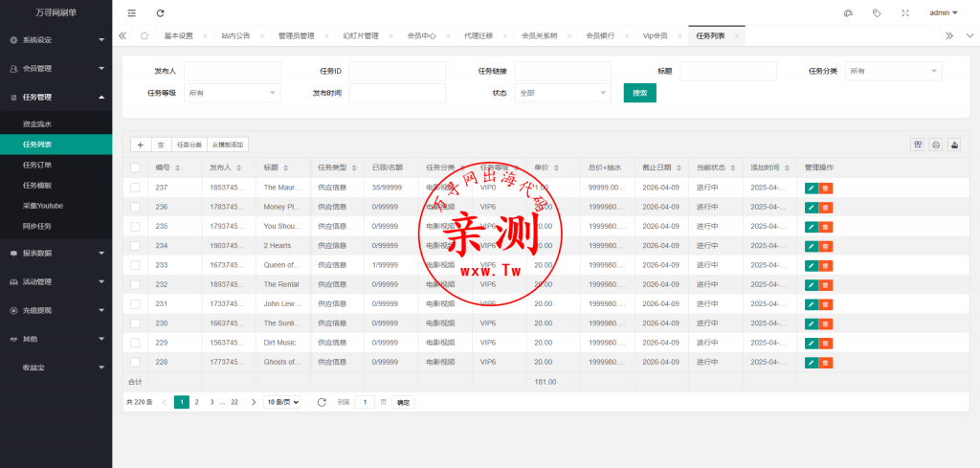
Task: Close the 基本设置 tab
Action: (x=205, y=36)
